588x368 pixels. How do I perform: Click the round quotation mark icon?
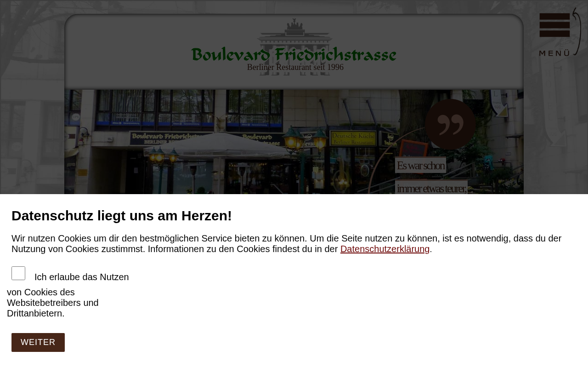click(x=450, y=124)
